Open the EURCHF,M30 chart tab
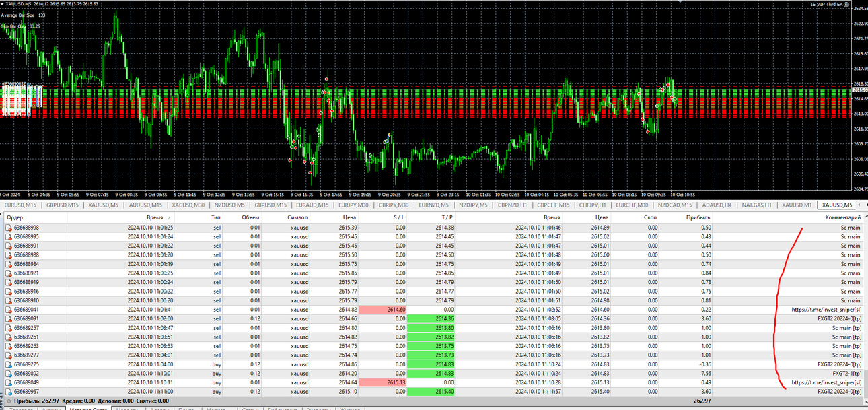Viewport: 868px width, 410px height. coord(632,205)
